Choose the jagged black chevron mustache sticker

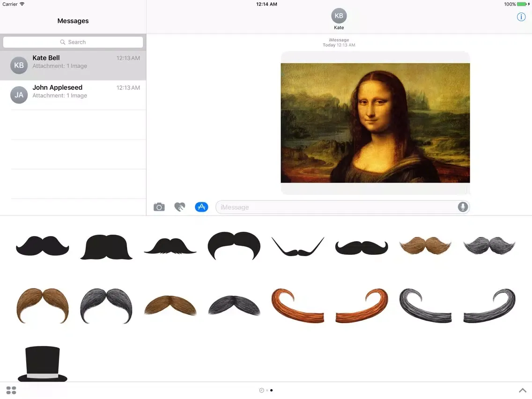170,246
